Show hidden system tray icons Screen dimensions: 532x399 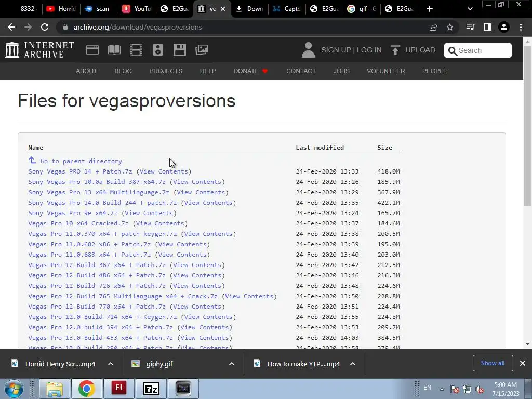click(x=442, y=389)
